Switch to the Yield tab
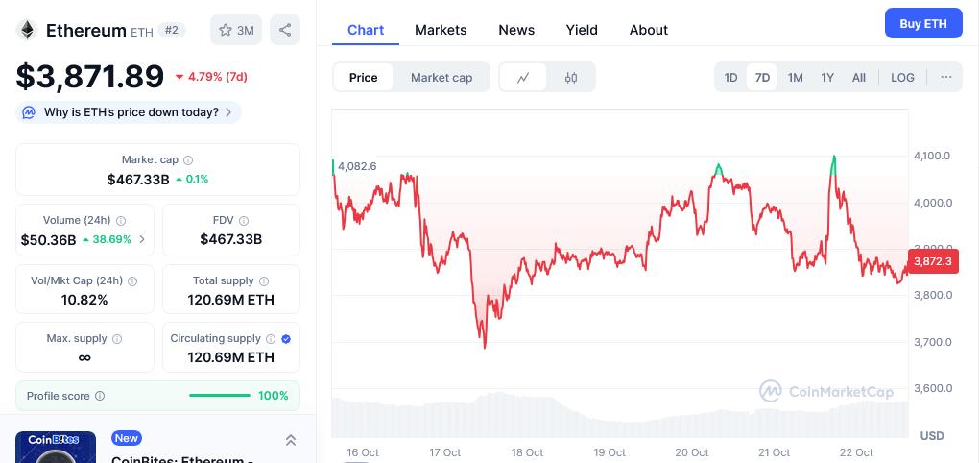This screenshot has width=980, height=463. (582, 30)
